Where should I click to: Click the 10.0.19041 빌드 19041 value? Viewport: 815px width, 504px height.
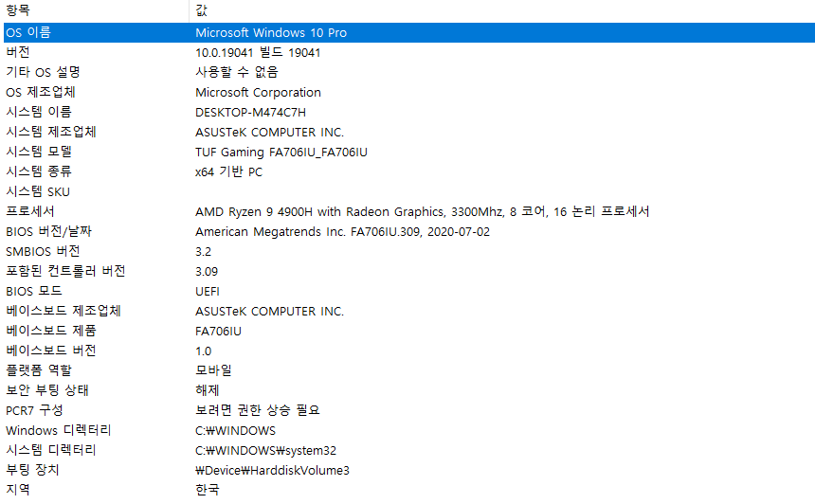coord(258,52)
